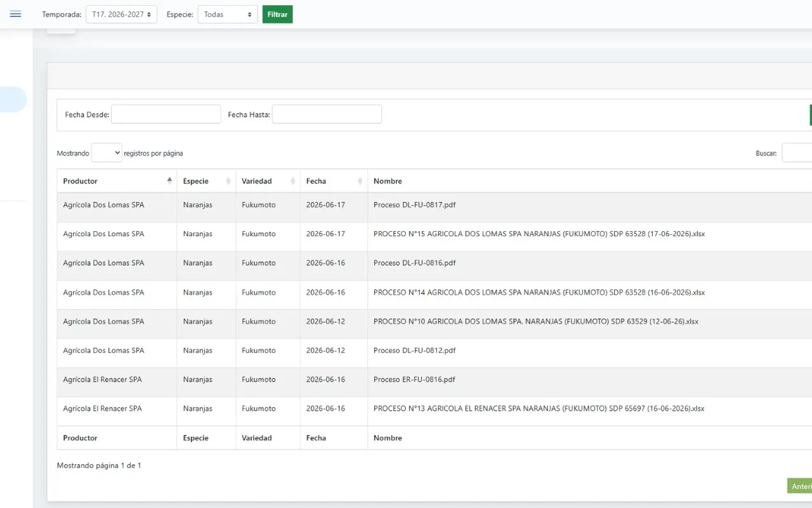Image resolution: width=812 pixels, height=508 pixels.
Task: Click the Mostrando página 1 de 1 text
Action: pos(99,465)
